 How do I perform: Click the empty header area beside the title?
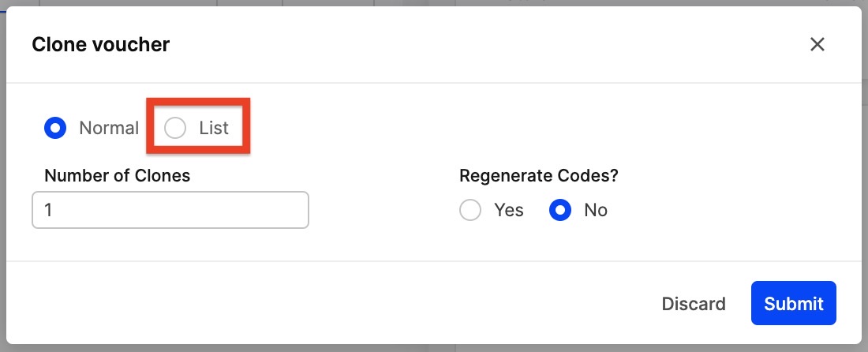point(473,44)
